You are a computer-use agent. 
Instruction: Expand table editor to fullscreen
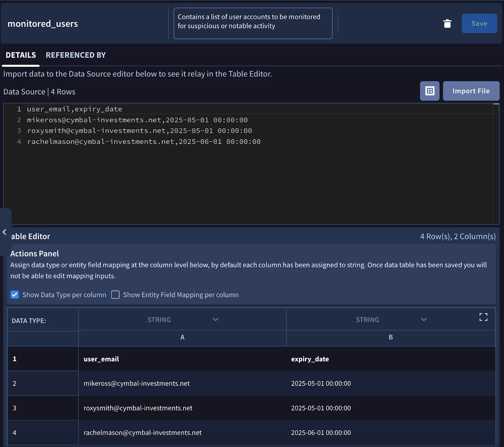(x=483, y=317)
